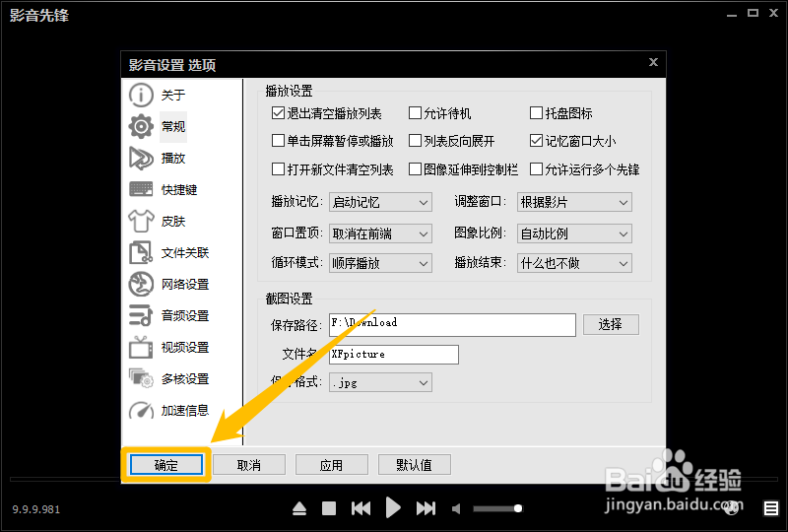Skip to the previous track
The height and width of the screenshot is (532, 788).
[361, 508]
